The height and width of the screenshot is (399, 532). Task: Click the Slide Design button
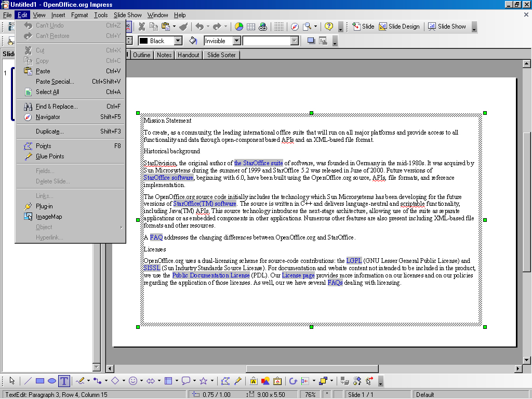(399, 26)
